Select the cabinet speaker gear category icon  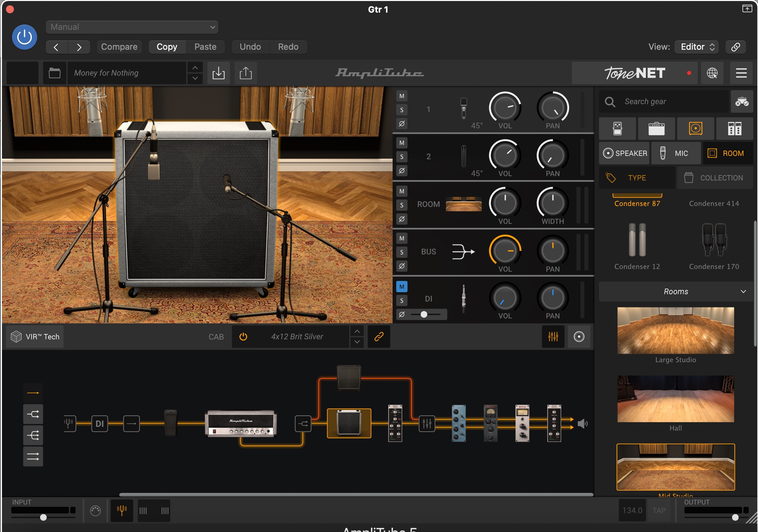click(x=696, y=128)
